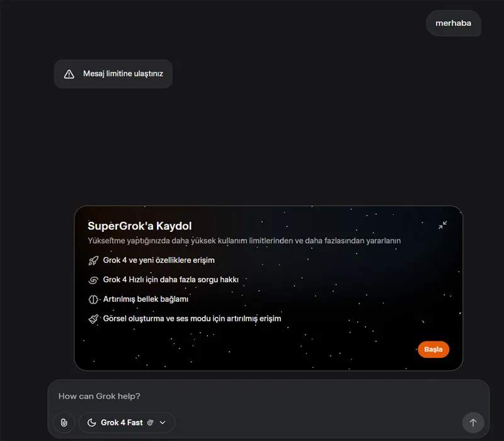This screenshot has width=504, height=441.
Task: Click the rocket icon beside Grok 4 access
Action: pyautogui.click(x=93, y=260)
